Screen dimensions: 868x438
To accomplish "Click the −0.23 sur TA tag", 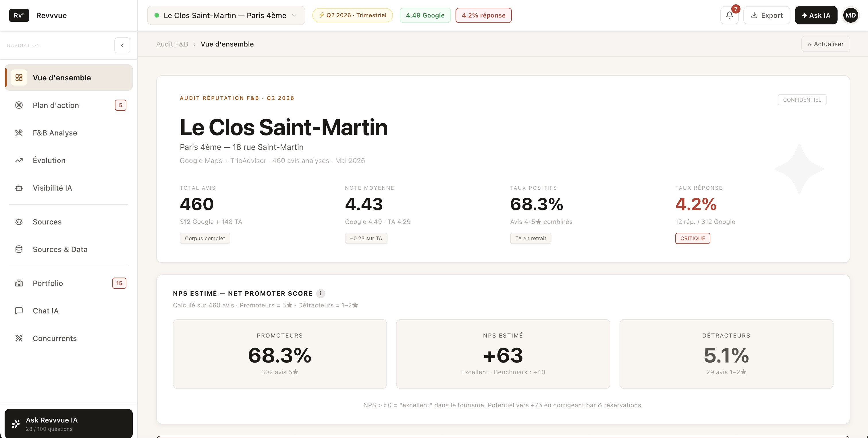I will [366, 238].
